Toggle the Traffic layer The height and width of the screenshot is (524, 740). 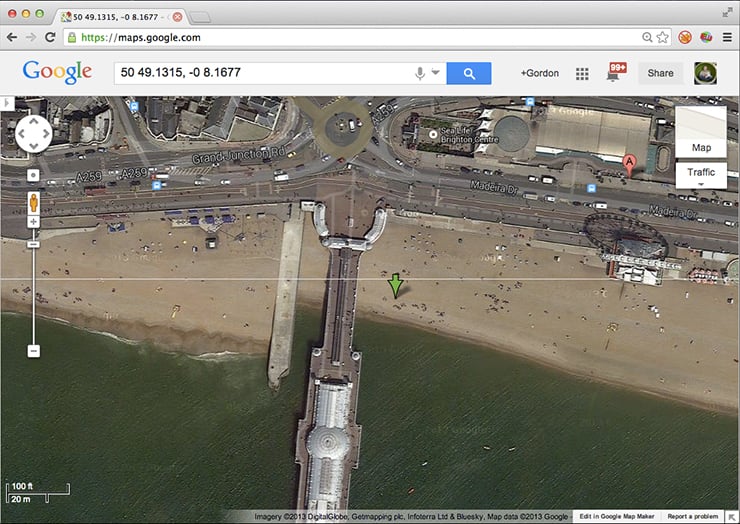click(x=701, y=174)
